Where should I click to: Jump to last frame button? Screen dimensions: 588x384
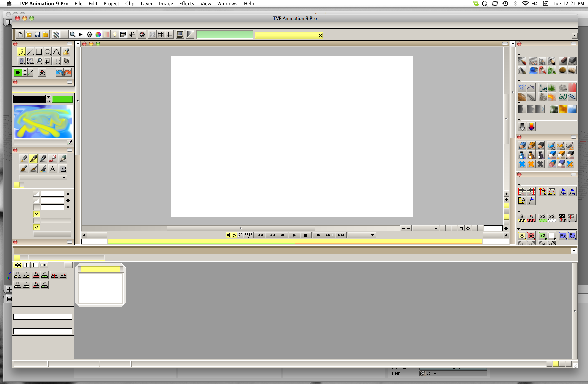[341, 235]
